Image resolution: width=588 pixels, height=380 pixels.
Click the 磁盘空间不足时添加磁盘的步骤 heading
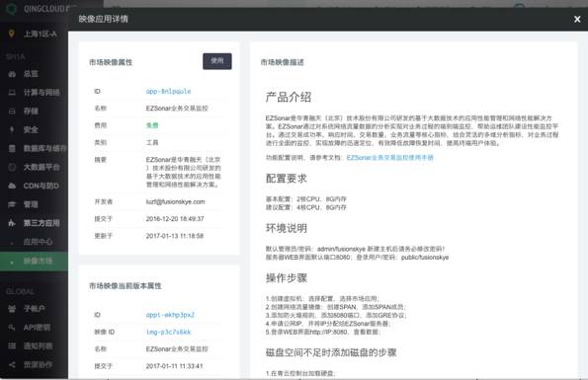click(x=331, y=352)
